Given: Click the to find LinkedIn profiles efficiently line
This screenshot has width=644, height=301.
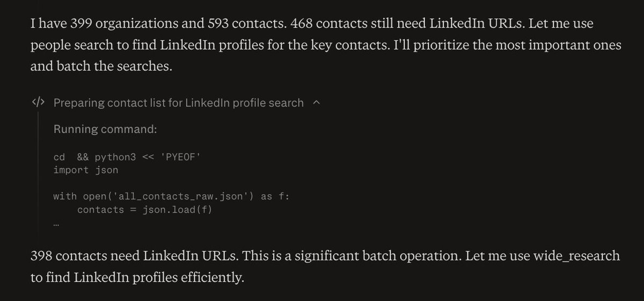Looking at the screenshot, I should pyautogui.click(x=137, y=278).
